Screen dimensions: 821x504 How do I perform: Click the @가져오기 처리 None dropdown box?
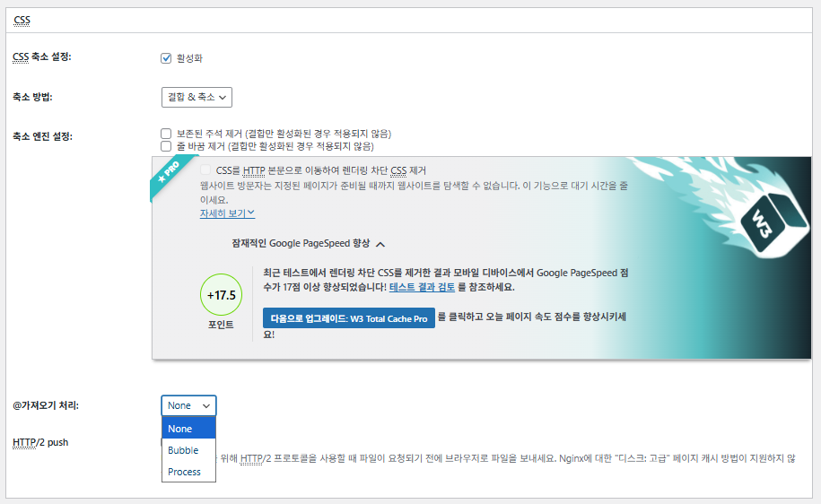[x=188, y=405]
